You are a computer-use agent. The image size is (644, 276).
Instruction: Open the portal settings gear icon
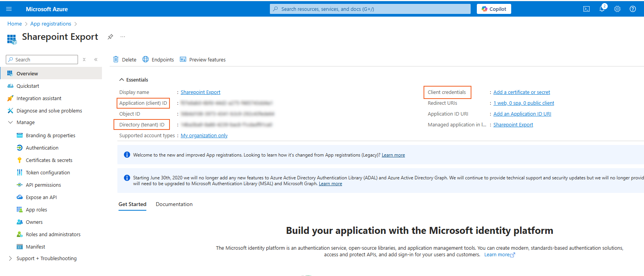[x=617, y=9]
